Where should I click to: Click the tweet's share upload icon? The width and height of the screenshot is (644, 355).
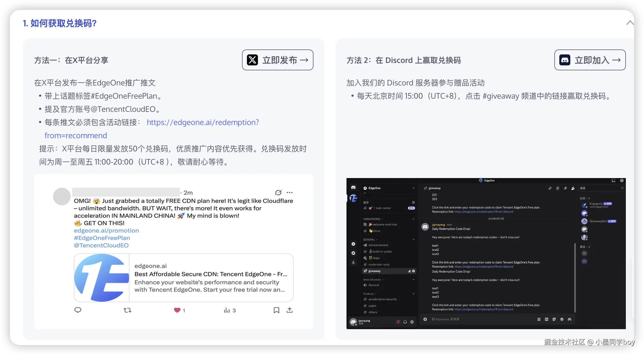point(290,310)
